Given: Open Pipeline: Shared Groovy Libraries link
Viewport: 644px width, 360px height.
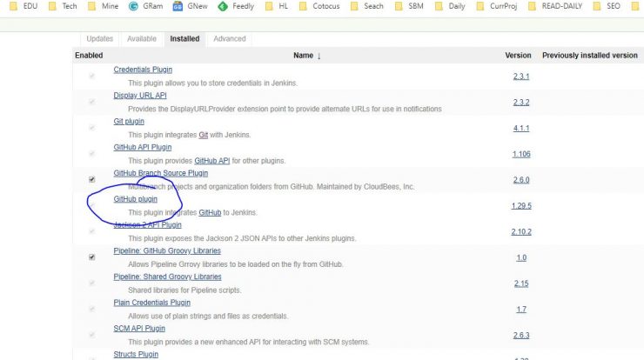Looking at the screenshot, I should click(167, 277).
